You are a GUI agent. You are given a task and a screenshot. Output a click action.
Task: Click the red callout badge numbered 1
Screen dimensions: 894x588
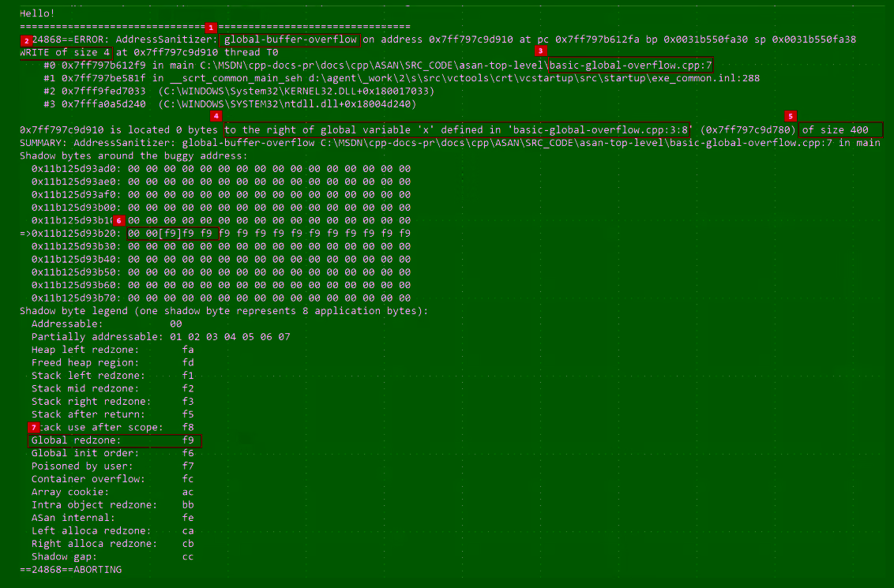[211, 26]
